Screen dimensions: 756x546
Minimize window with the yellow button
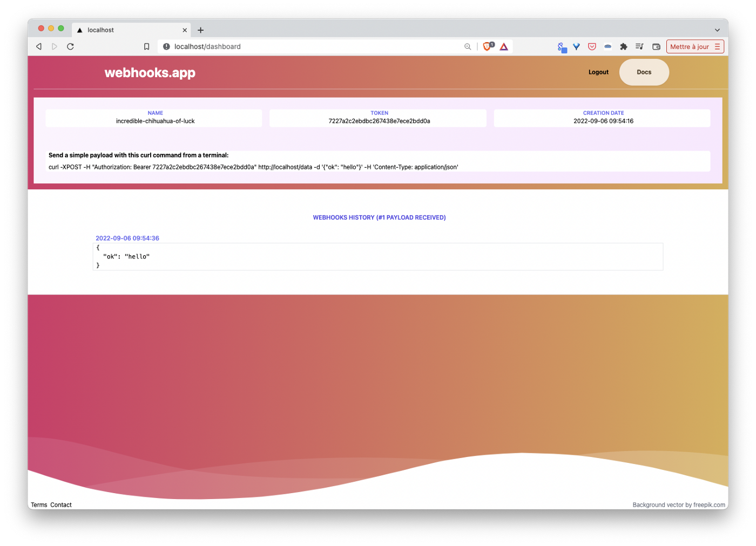coord(51,29)
